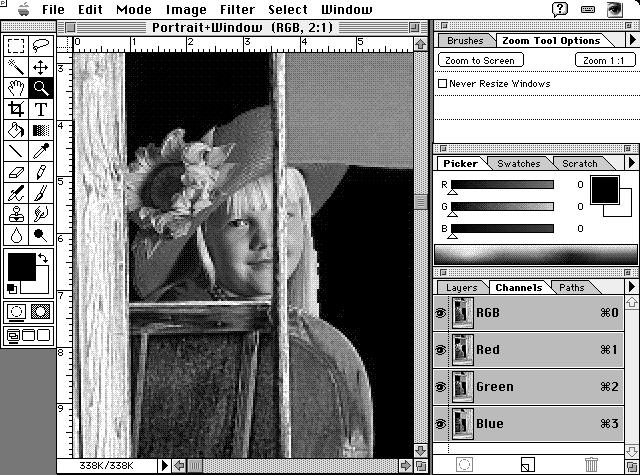Swap foreground and background colors
The width and height of the screenshot is (640, 475).
42,258
